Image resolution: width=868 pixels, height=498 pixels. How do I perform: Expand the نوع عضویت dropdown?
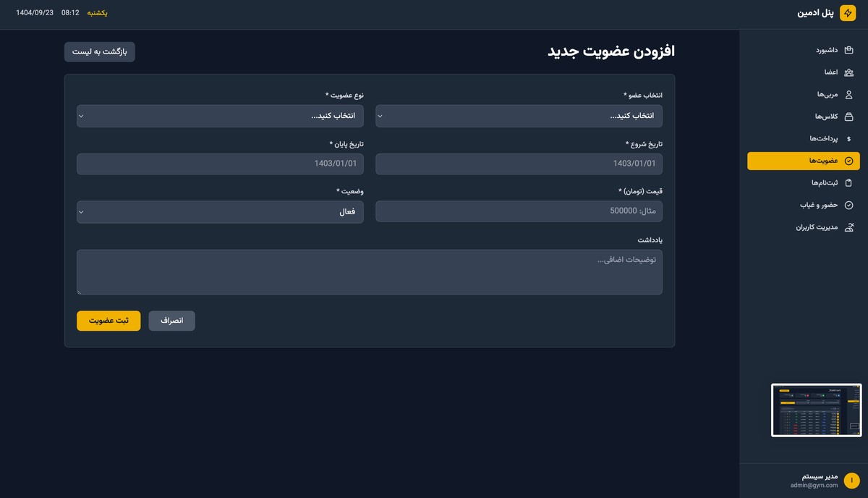click(x=220, y=116)
